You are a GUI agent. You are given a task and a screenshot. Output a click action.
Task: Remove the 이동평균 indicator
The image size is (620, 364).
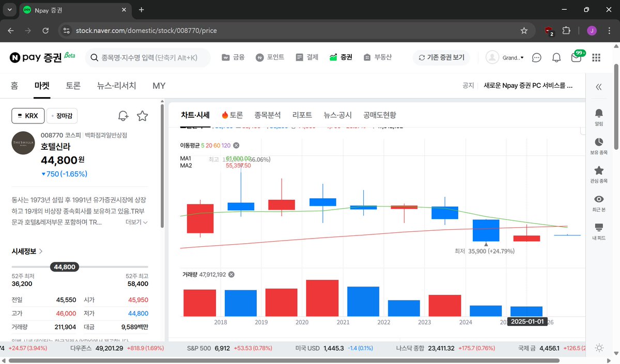click(x=236, y=146)
